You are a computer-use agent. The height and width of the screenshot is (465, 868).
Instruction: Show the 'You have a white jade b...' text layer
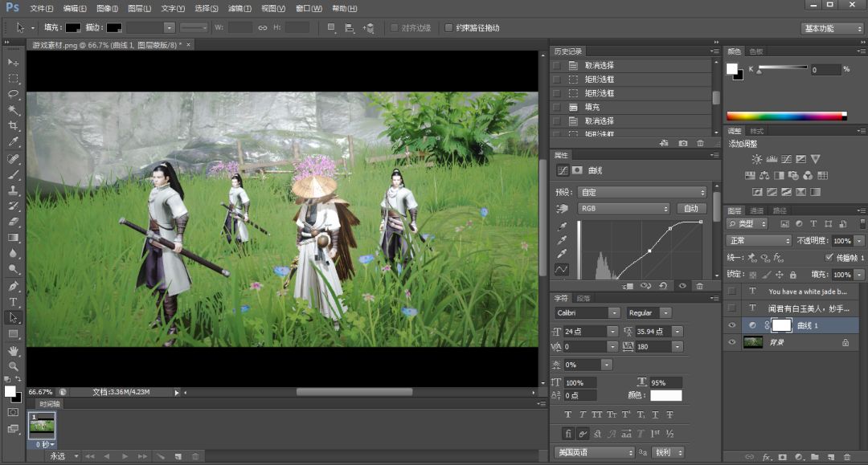pyautogui.click(x=732, y=291)
